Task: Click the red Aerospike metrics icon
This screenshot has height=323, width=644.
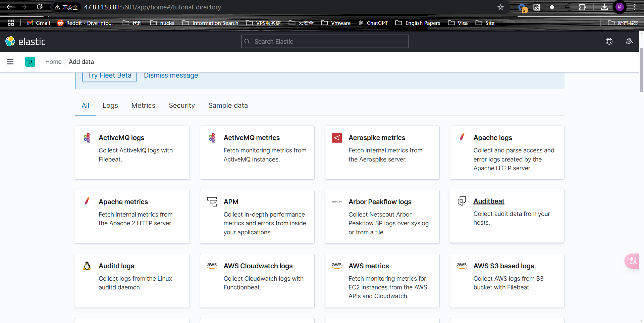Action: 337,138
